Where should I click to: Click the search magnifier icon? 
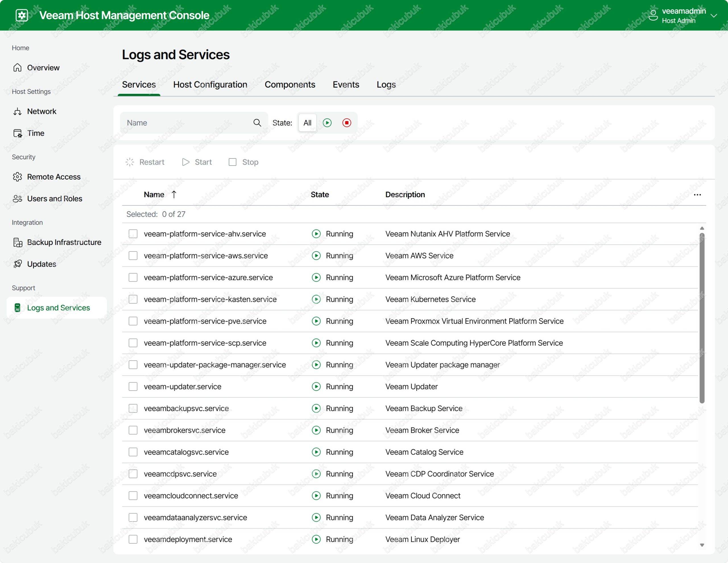point(257,123)
